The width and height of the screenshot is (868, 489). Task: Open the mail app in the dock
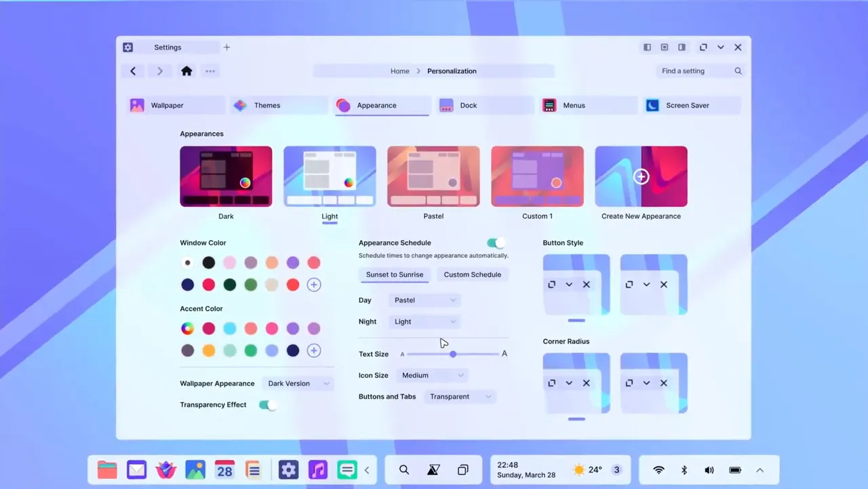coord(136,470)
